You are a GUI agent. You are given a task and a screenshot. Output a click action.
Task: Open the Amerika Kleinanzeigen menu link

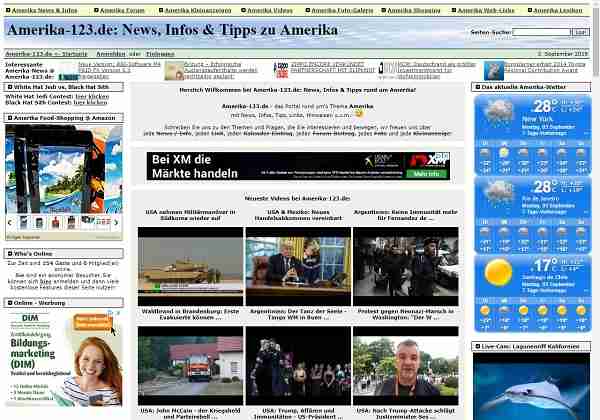[x=198, y=10]
